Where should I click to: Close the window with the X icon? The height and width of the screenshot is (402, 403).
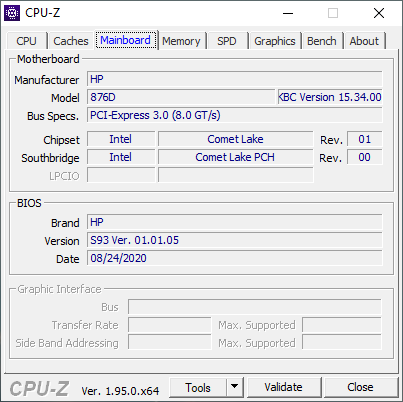click(x=379, y=13)
